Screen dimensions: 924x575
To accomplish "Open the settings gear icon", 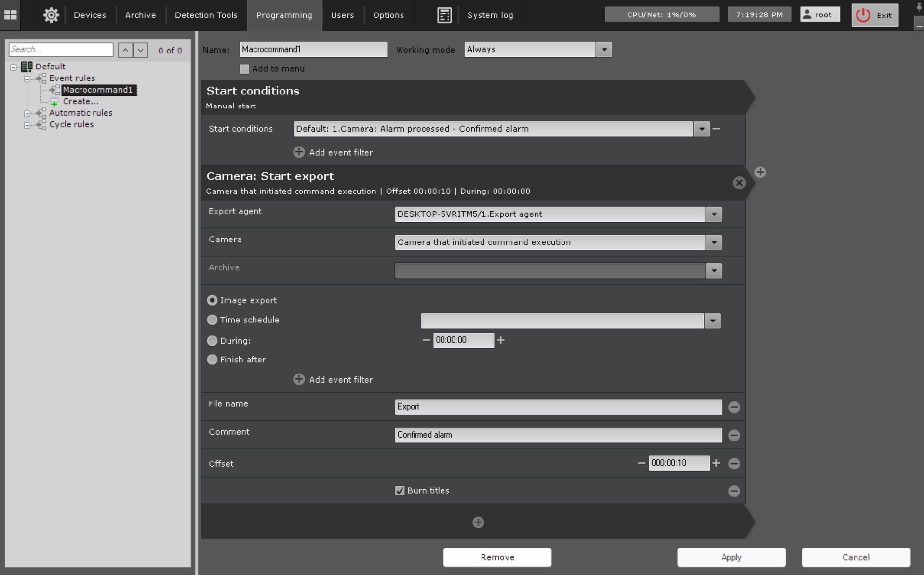I will [51, 15].
